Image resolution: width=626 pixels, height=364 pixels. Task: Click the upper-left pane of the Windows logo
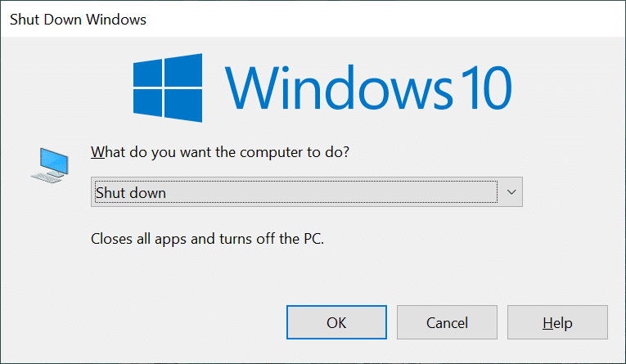[x=148, y=73]
